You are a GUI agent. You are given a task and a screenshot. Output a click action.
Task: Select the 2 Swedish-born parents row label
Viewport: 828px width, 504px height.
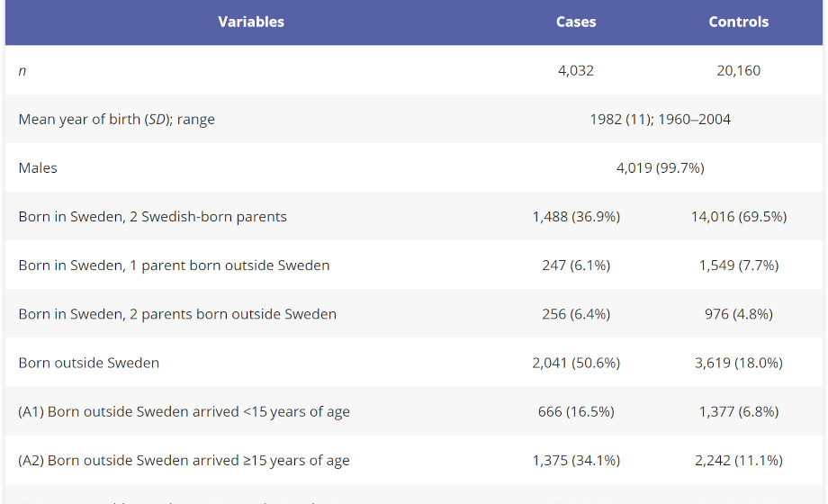click(153, 216)
